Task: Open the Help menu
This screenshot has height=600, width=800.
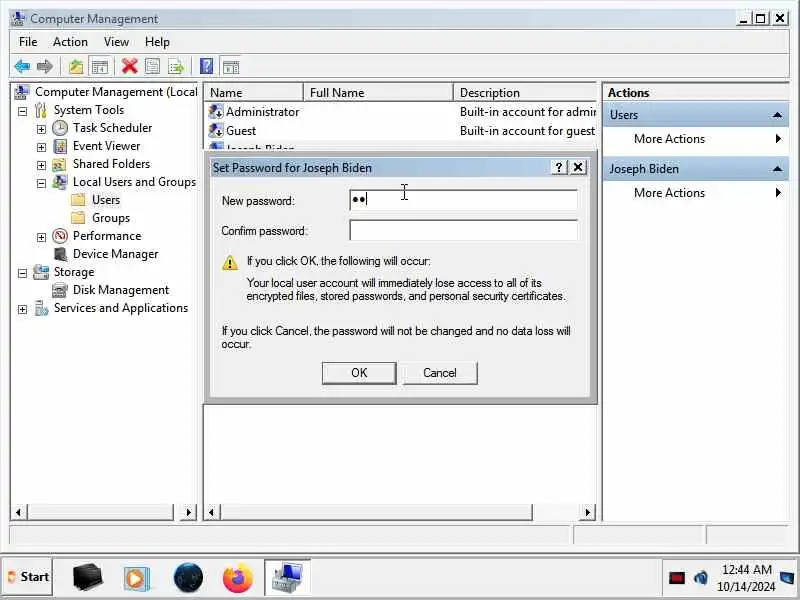Action: pyautogui.click(x=157, y=42)
